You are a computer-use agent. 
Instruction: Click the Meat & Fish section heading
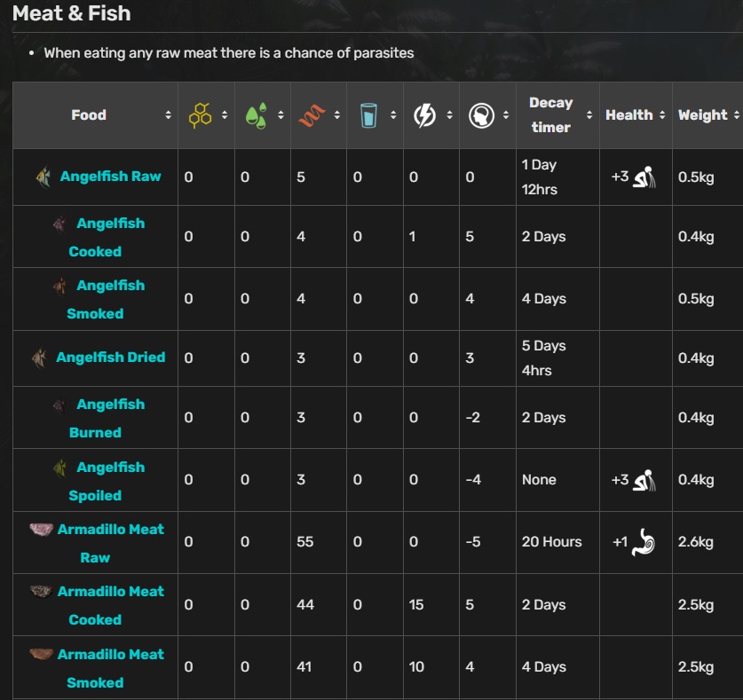72,13
